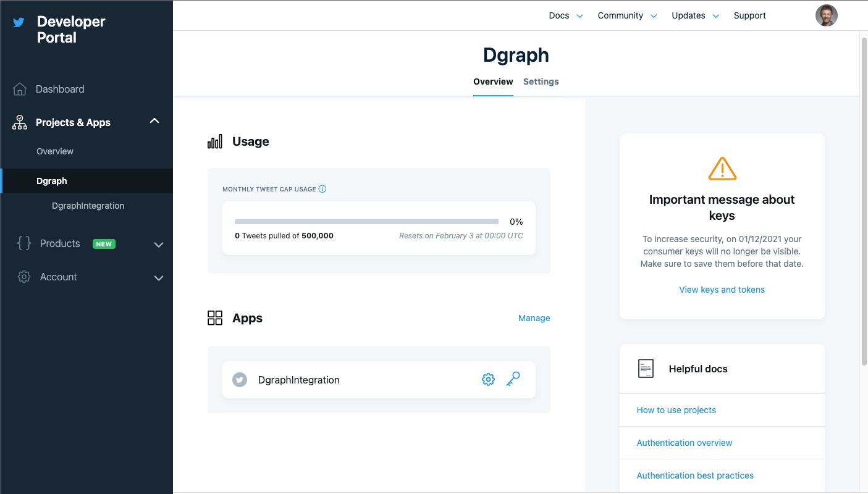Viewport: 868px width, 494px height.
Task: Click the monthly tweet cap progress bar
Action: pos(366,222)
